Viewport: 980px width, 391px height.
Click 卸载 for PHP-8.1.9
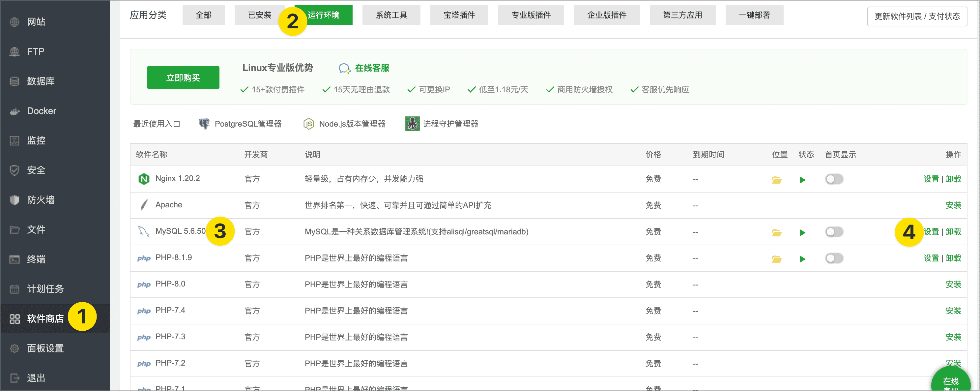(953, 258)
